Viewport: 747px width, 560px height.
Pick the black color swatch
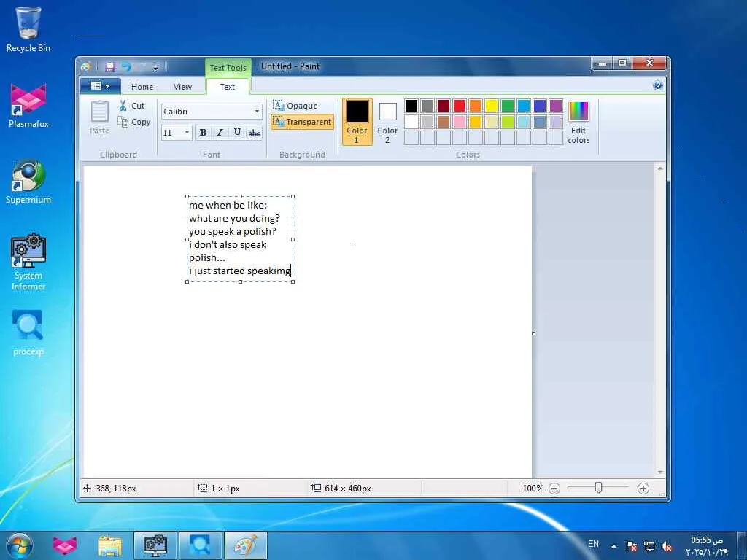(x=411, y=105)
